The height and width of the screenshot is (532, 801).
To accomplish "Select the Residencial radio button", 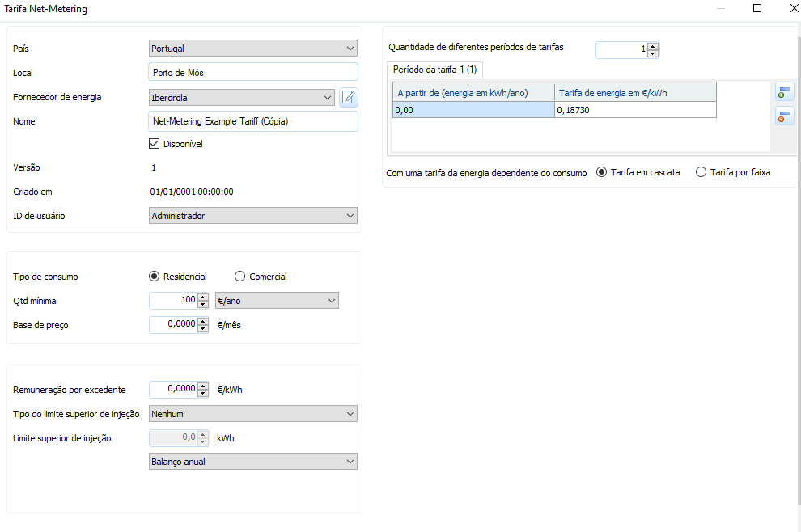I will pos(155,277).
